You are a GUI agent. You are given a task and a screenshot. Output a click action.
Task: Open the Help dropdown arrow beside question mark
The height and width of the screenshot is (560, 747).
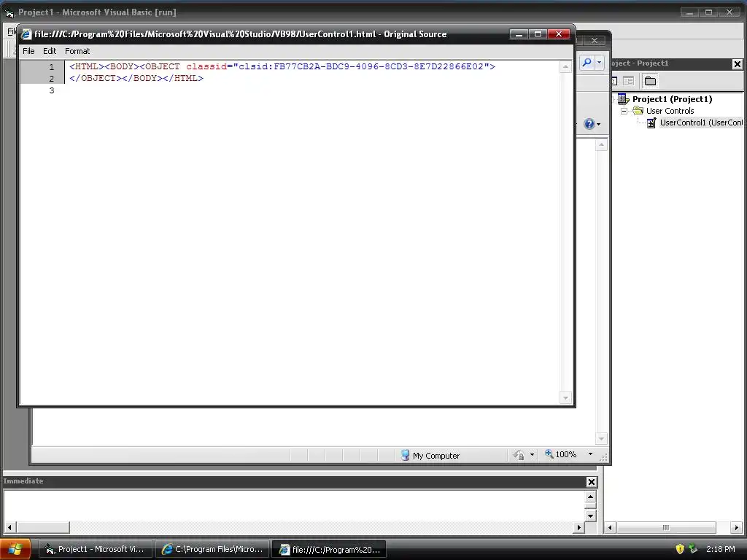pyautogui.click(x=599, y=125)
